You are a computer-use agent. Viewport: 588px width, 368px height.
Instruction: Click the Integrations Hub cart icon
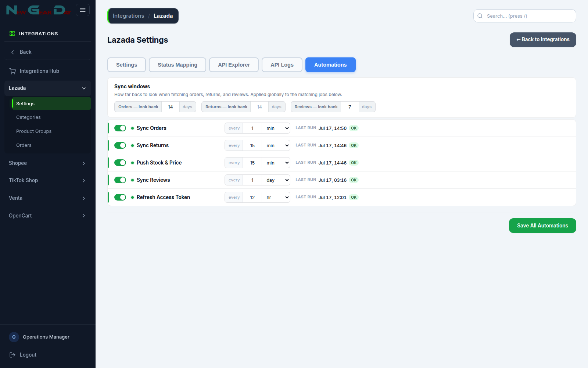point(12,71)
